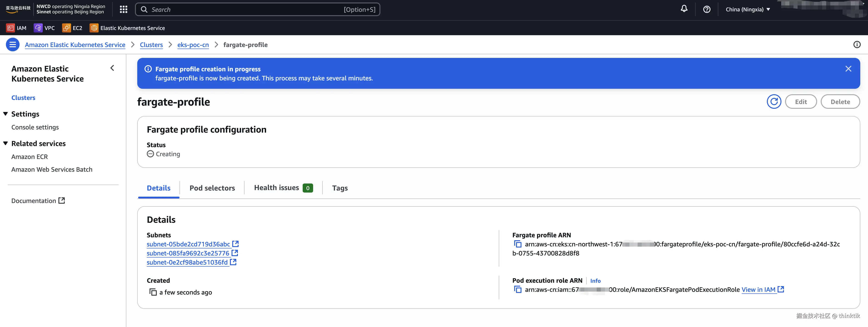Screen dimensions: 868x327
Task: Collapse the left navigation sidebar
Action: tap(112, 68)
